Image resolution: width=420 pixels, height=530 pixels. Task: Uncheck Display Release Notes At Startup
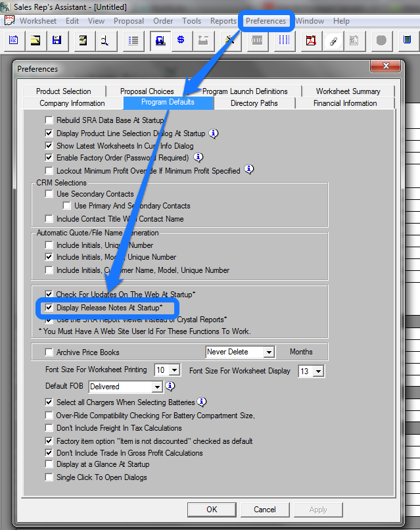point(49,307)
